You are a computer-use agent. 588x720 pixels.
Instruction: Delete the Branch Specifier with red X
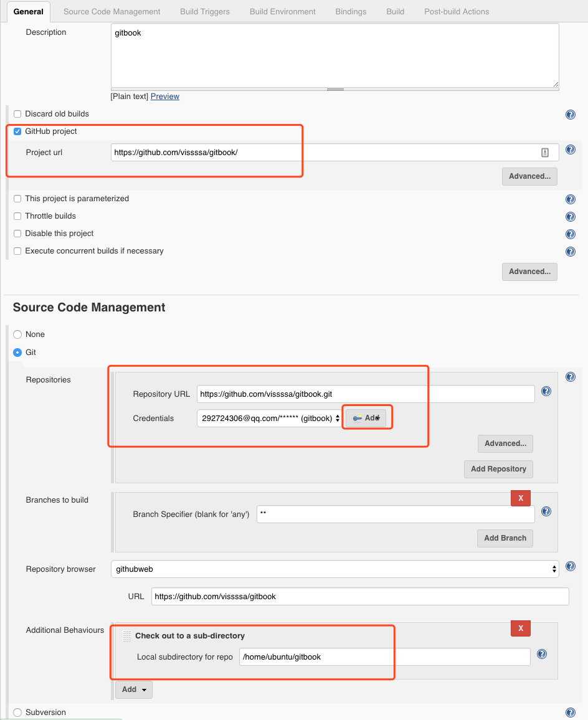[520, 498]
